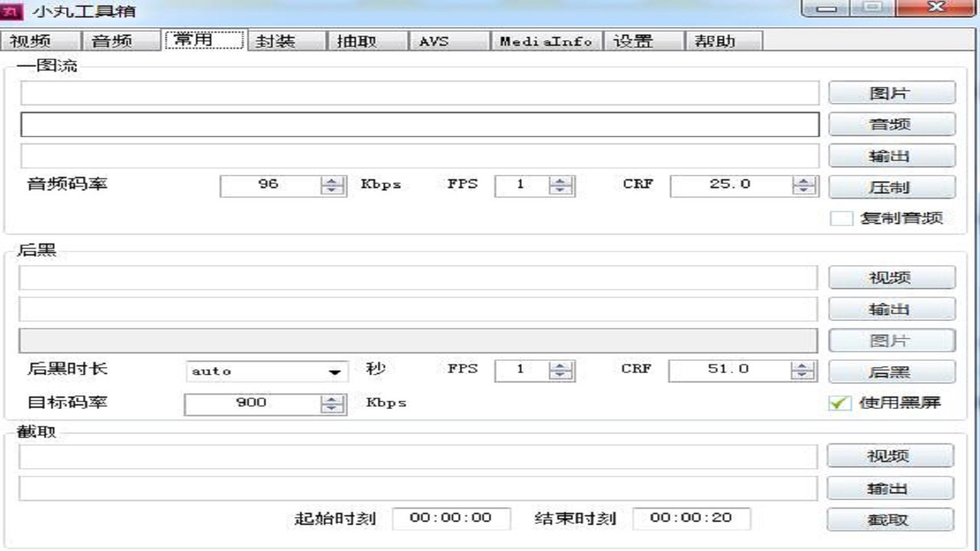This screenshot has height=551, width=980.
Task: Click the 一图流 audio path input field
Action: tap(420, 125)
